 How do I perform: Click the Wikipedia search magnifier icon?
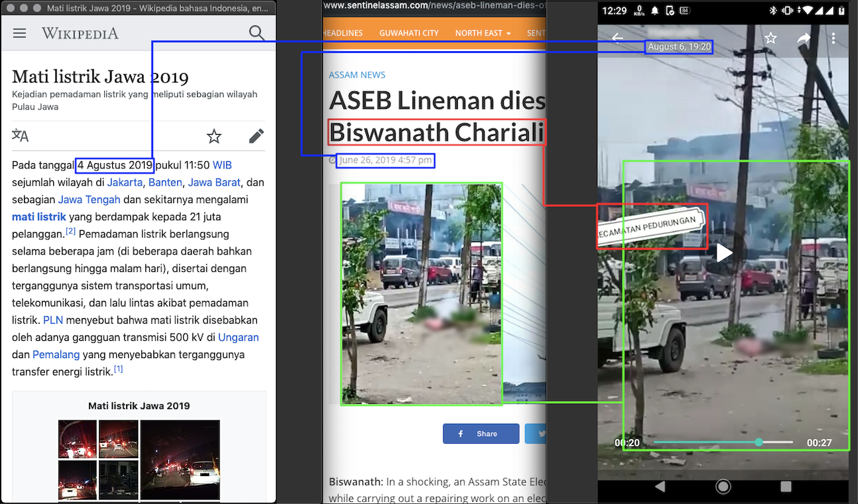point(257,33)
